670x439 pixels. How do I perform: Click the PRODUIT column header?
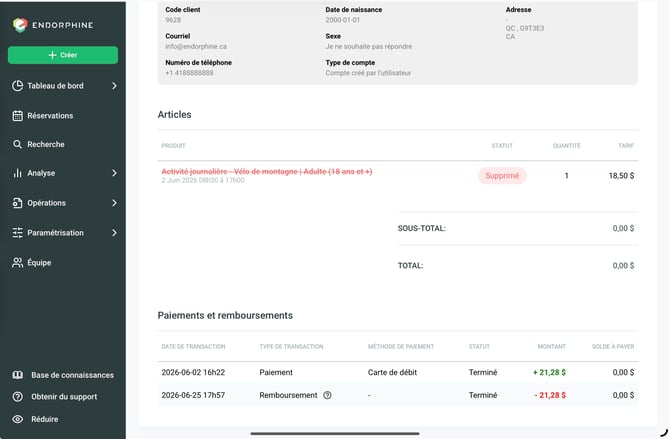[173, 146]
